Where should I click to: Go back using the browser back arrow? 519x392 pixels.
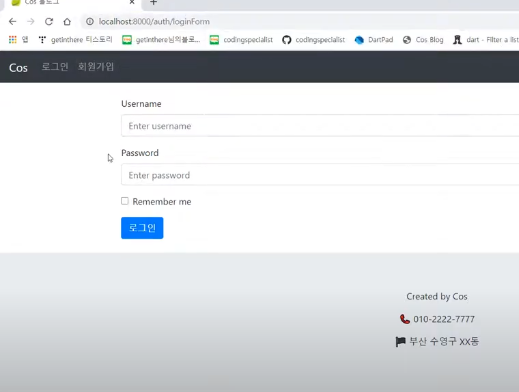point(13,22)
